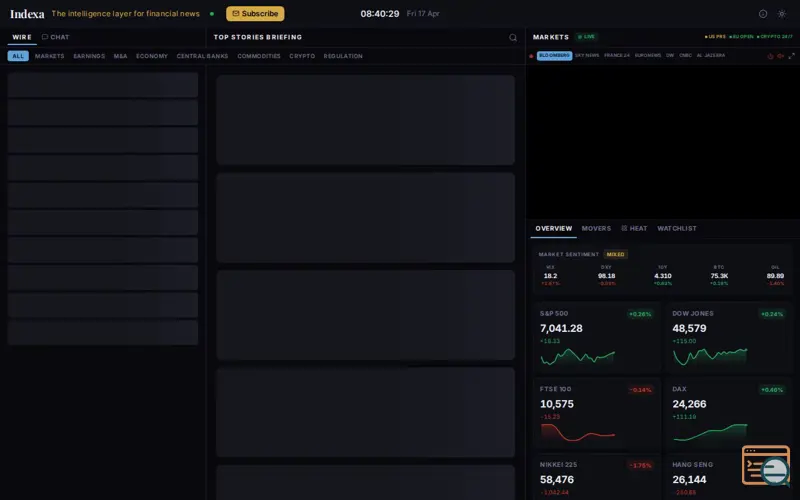Click the Subscribe button
This screenshot has width=800, height=500.
[x=255, y=14]
